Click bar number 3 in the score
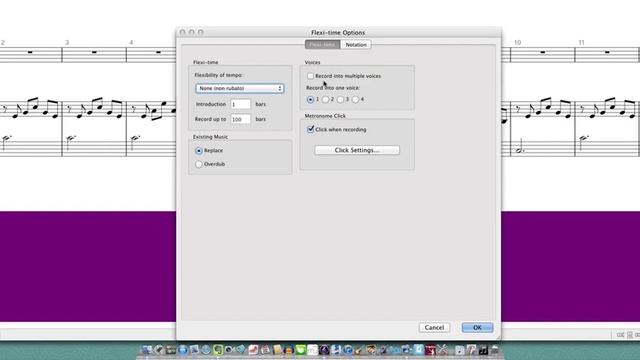640x360 pixels. coord(67,42)
